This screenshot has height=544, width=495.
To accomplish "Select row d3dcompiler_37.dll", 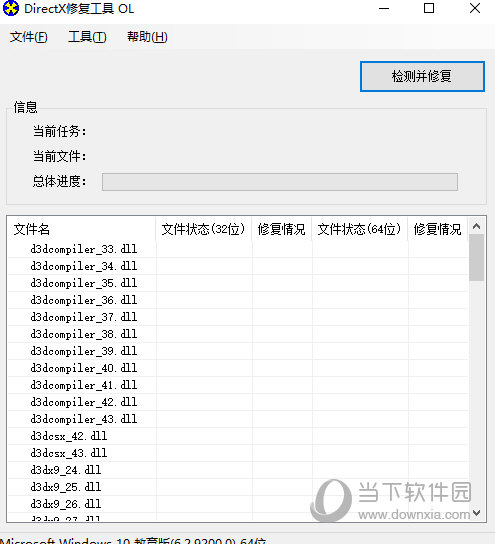I will (238, 317).
